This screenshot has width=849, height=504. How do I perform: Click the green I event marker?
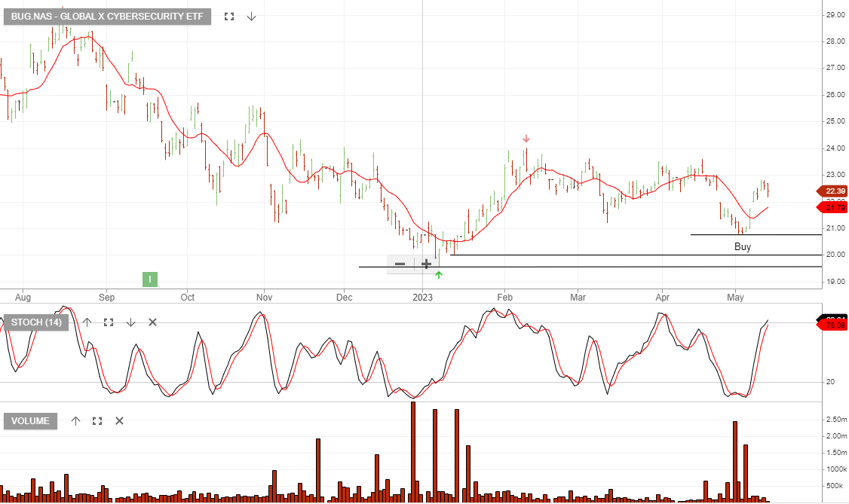[x=150, y=279]
